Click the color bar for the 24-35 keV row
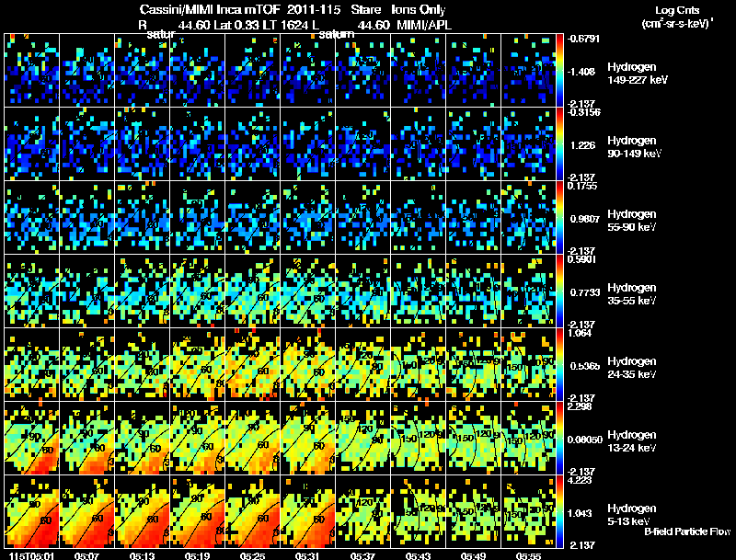 (x=559, y=365)
